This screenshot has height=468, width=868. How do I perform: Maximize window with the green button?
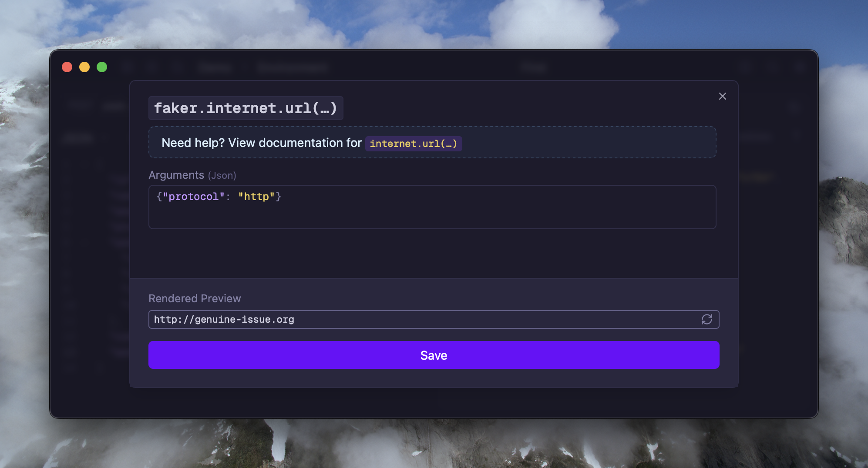coord(102,67)
